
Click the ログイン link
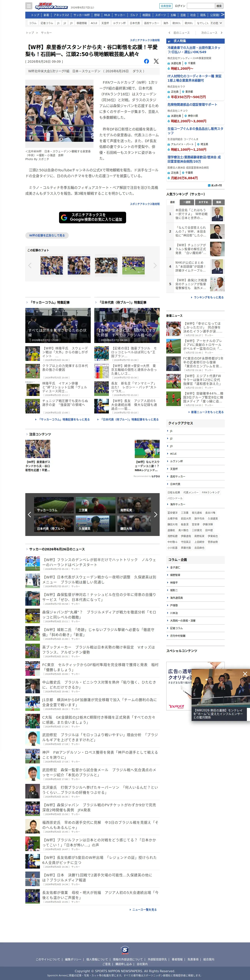180,6
